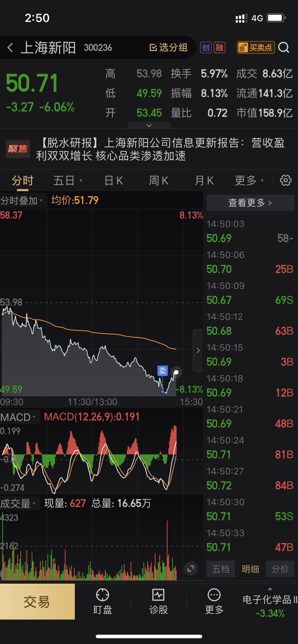Tap 市值158.9亿 market cap value
This screenshot has height=644, width=298.
(x=265, y=113)
